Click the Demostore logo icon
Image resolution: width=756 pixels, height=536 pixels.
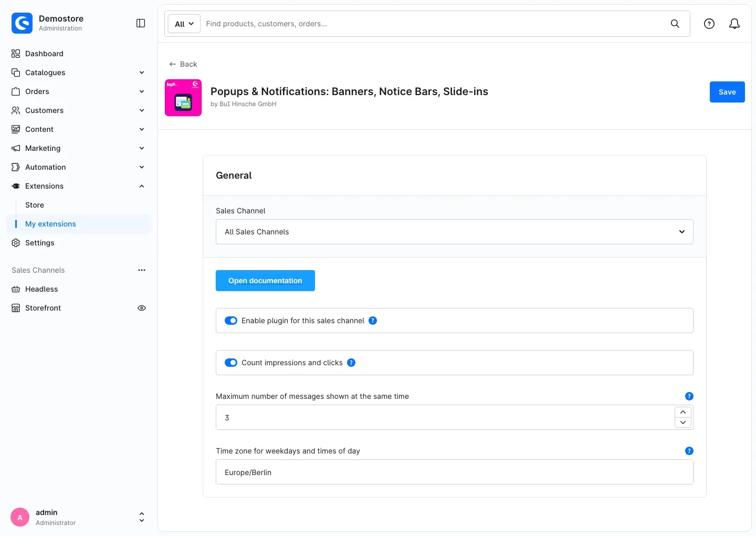[22, 23]
